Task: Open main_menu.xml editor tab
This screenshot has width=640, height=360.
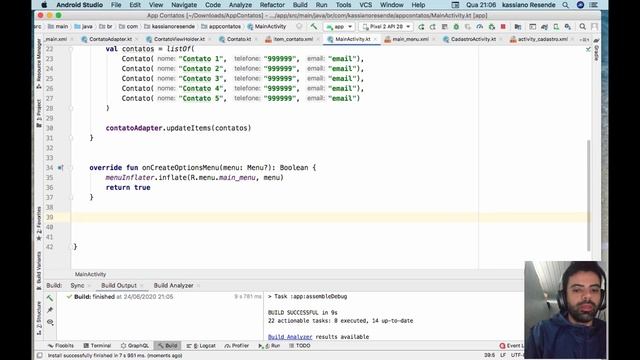Action: (410, 39)
